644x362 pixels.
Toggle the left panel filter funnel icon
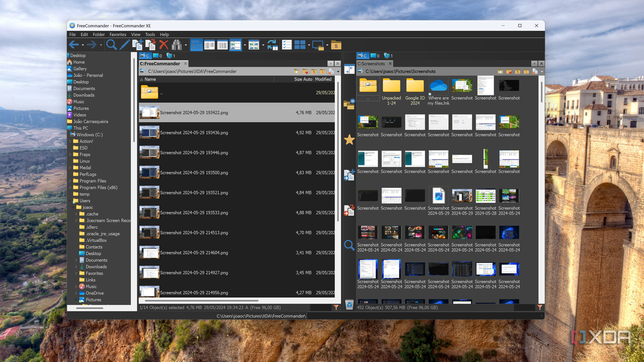336,307
